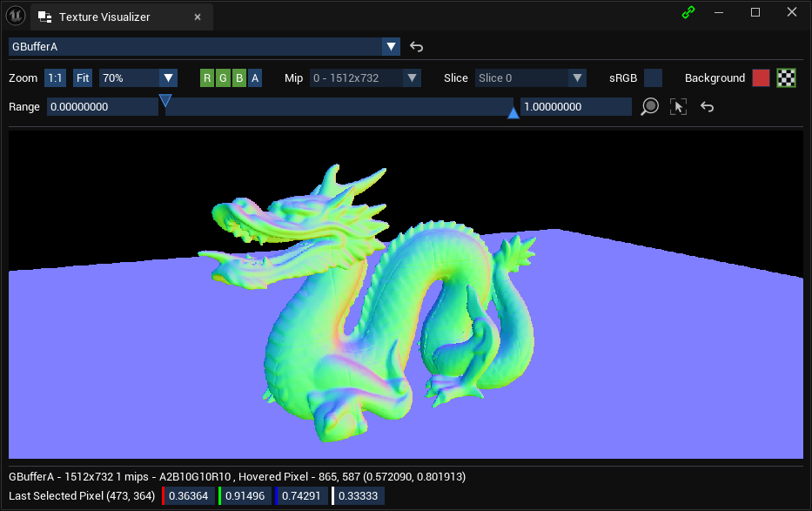The height and width of the screenshot is (511, 812).
Task: Click the maximum range slider handle
Action: 513,112
